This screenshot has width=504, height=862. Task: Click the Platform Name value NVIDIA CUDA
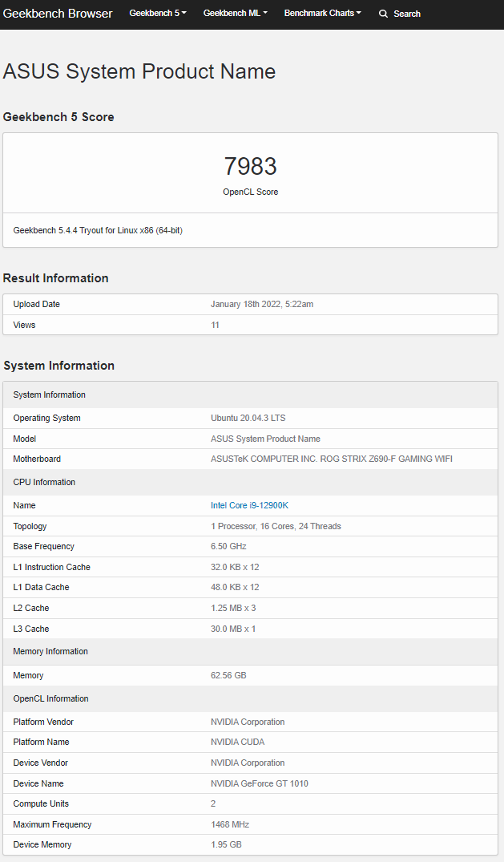point(237,743)
